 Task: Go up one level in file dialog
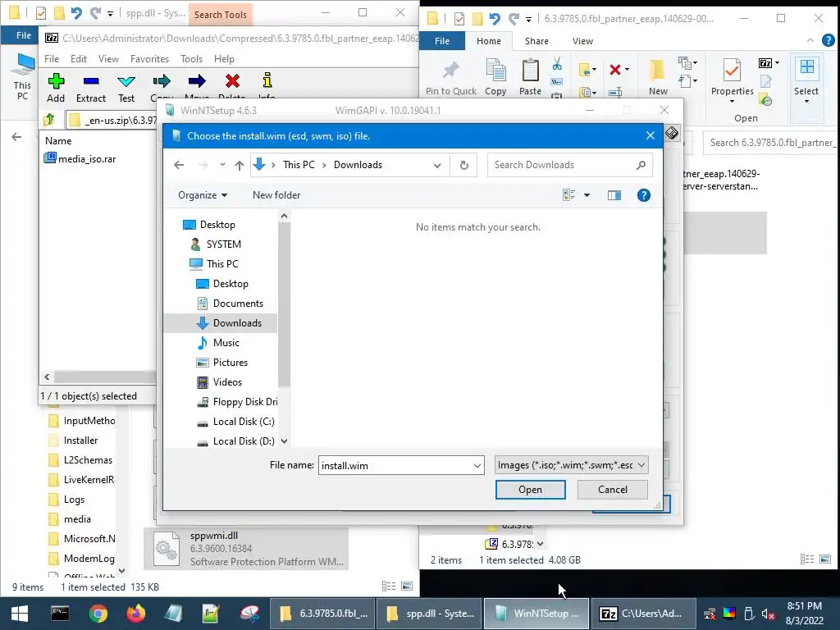click(239, 165)
